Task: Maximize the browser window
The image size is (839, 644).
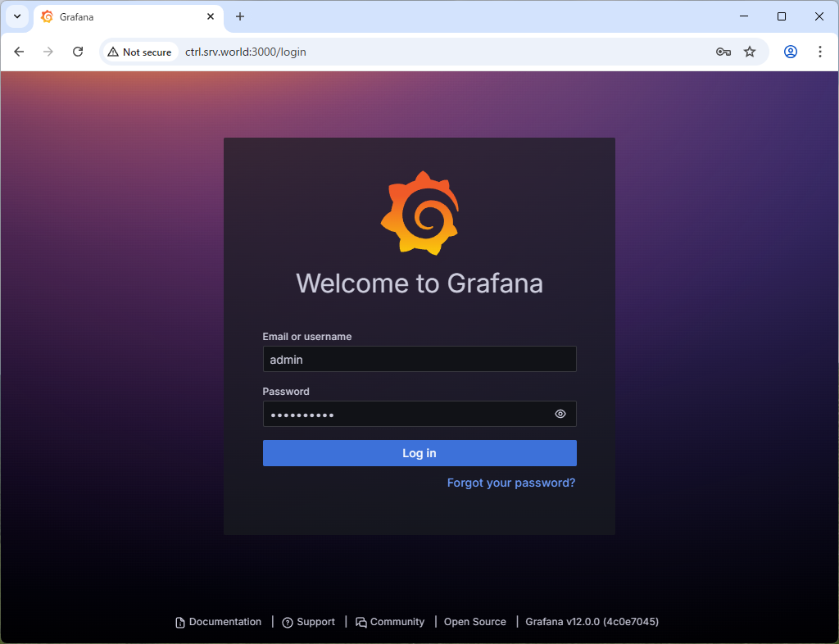Action: click(781, 16)
